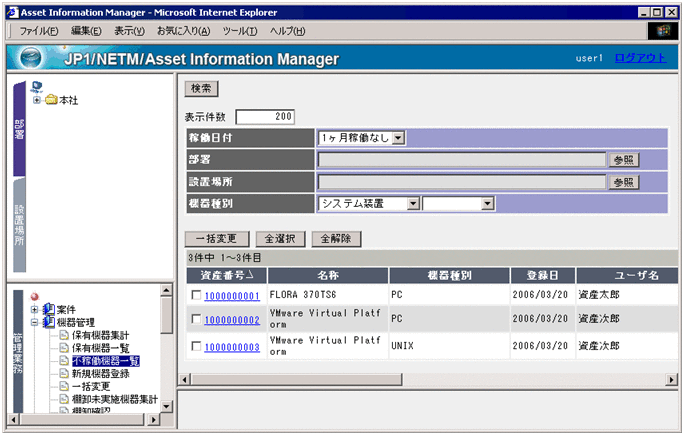
Task: Open the ファイル(F) menu
Action: pyautogui.click(x=39, y=31)
